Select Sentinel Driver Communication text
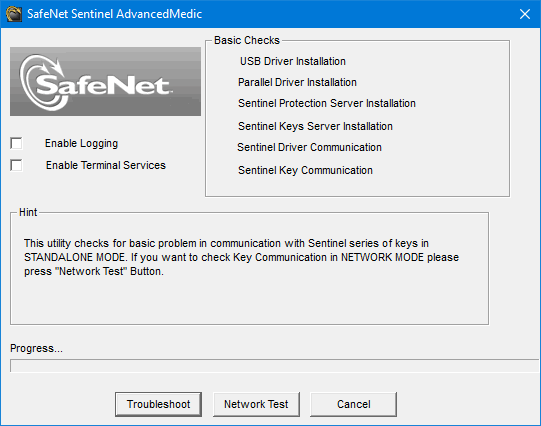 (309, 147)
